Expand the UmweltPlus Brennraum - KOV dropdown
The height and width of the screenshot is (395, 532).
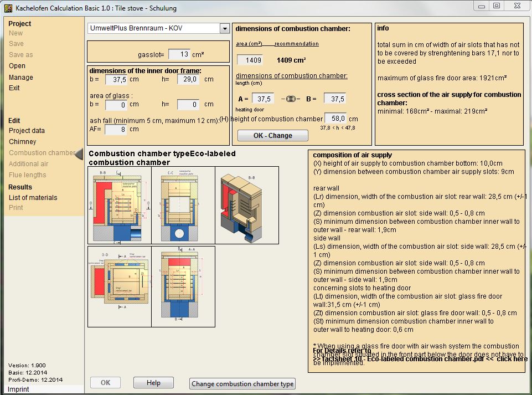[x=224, y=28]
